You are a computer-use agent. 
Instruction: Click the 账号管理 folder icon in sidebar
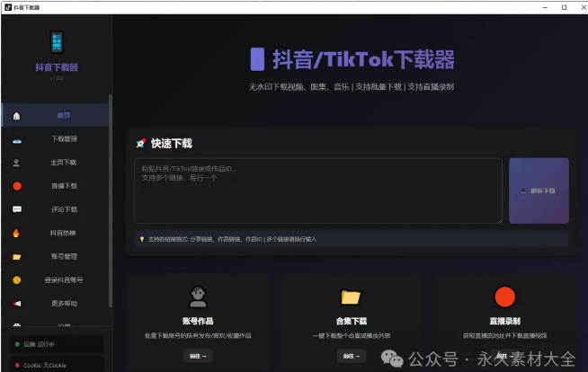point(17,256)
